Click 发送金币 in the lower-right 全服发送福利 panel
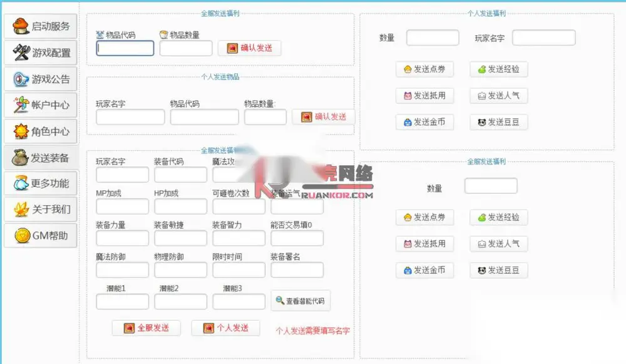Viewport: 626px width, 364px height. (425, 270)
